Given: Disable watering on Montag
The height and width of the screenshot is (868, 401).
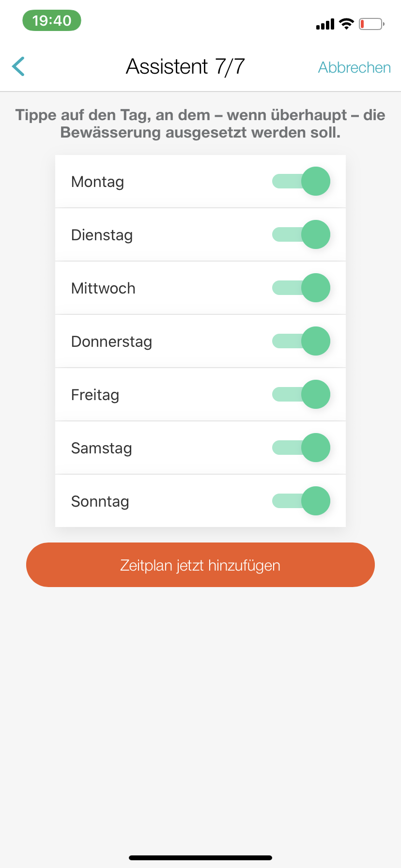Looking at the screenshot, I should click(301, 182).
